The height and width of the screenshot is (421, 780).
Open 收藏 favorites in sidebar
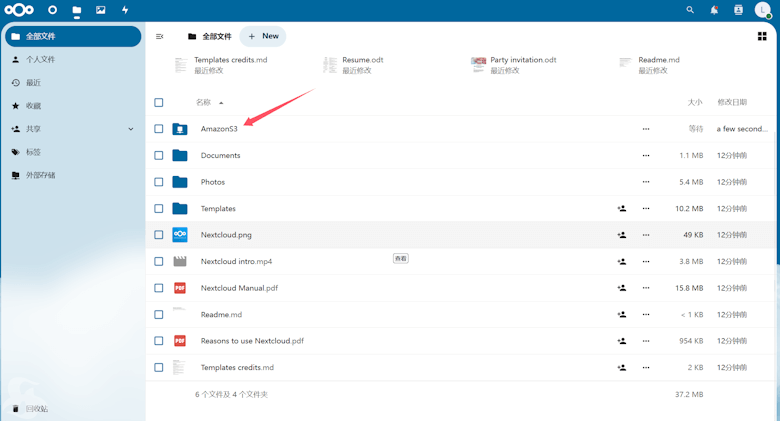tap(34, 106)
